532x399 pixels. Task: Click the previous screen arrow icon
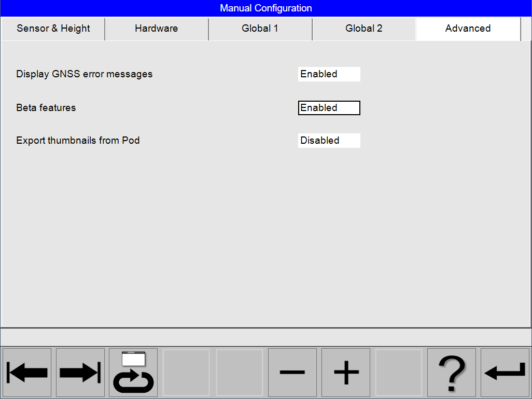[26, 373]
